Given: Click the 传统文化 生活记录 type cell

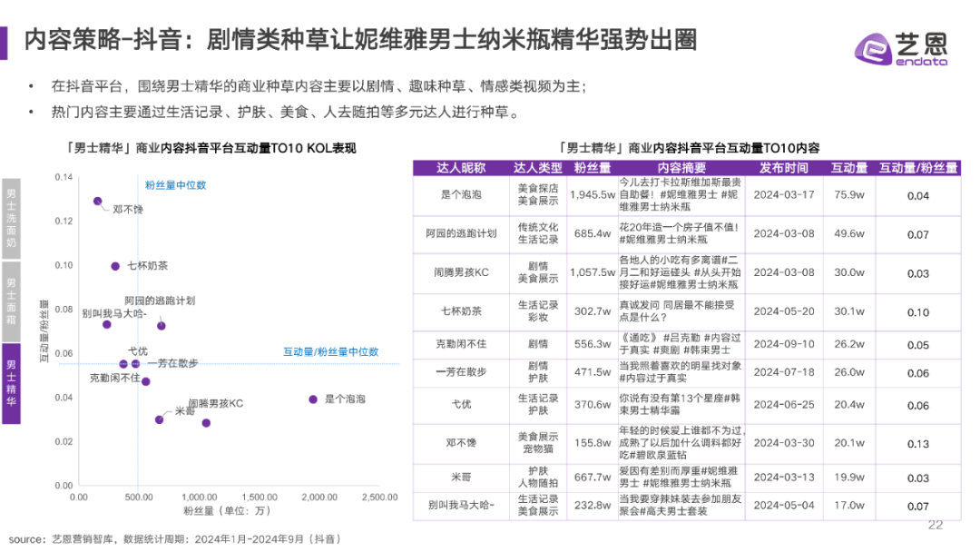Looking at the screenshot, I should 538,233.
